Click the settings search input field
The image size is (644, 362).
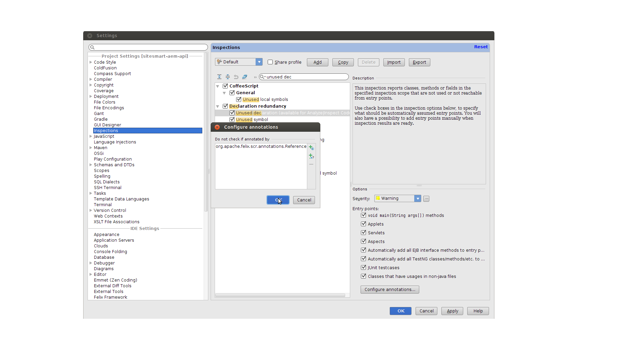(148, 47)
